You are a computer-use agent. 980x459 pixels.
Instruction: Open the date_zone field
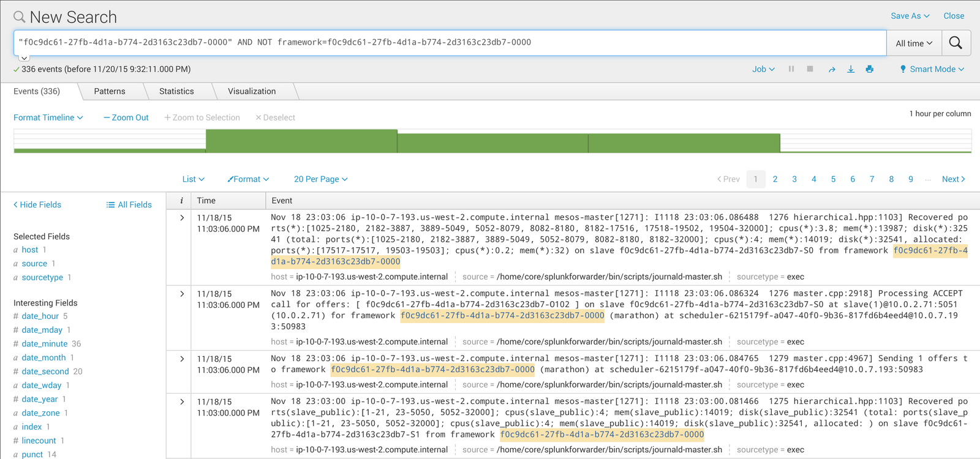pos(40,413)
